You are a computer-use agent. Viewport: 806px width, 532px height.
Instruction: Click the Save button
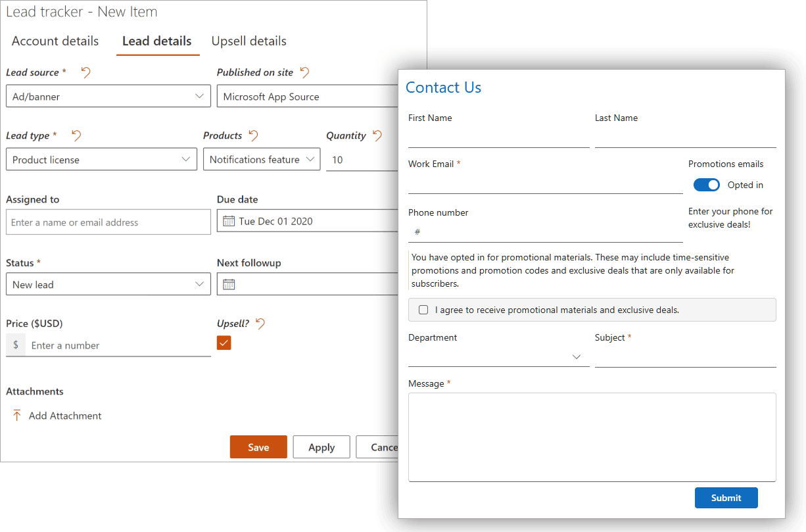pos(258,447)
